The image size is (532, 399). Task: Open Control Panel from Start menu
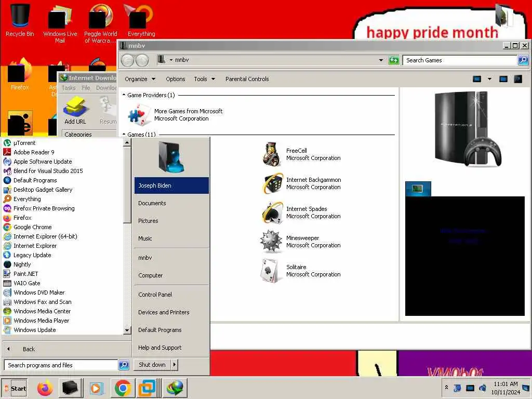point(155,295)
